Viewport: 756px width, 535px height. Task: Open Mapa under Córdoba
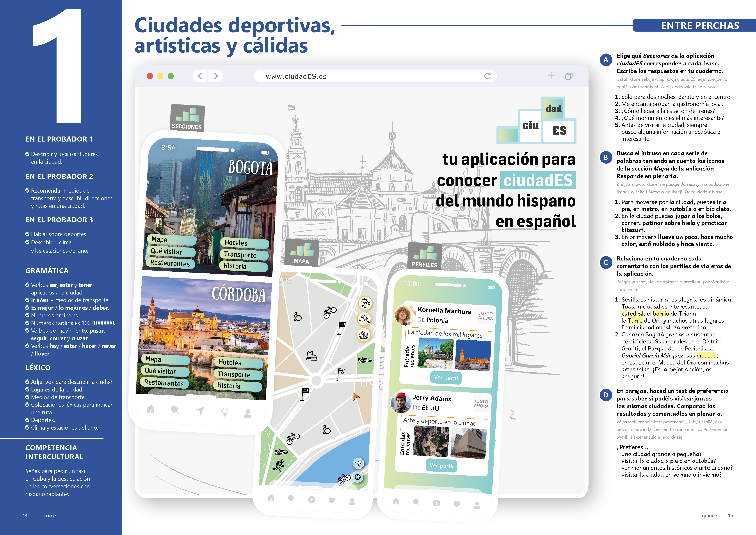(166, 359)
